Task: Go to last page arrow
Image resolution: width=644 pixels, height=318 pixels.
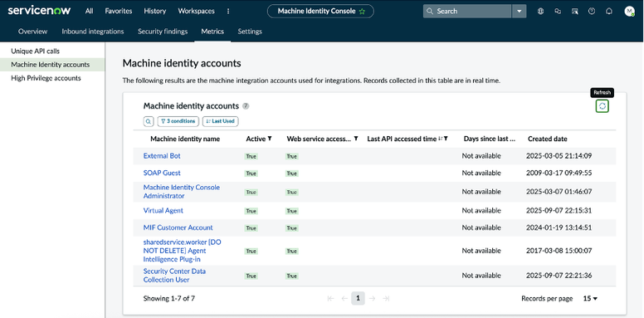Action: click(x=386, y=299)
